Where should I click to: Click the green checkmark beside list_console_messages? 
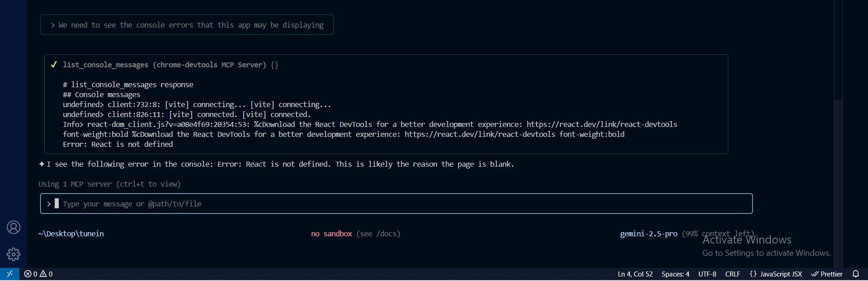54,65
